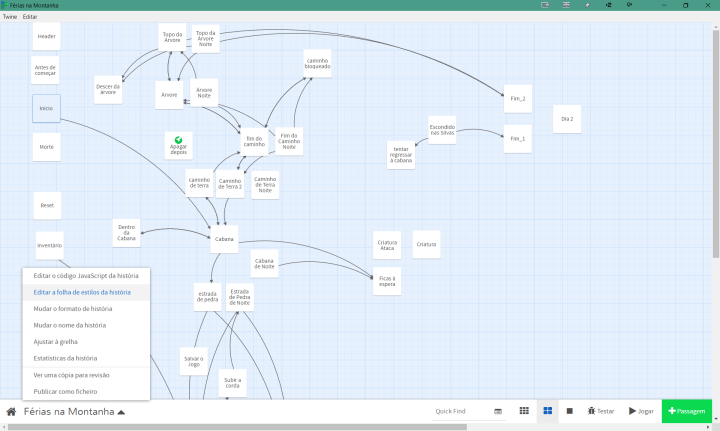This screenshot has width=720, height=431.
Task: Click the icon inside Quick Find field
Action: pyautogui.click(x=498, y=411)
